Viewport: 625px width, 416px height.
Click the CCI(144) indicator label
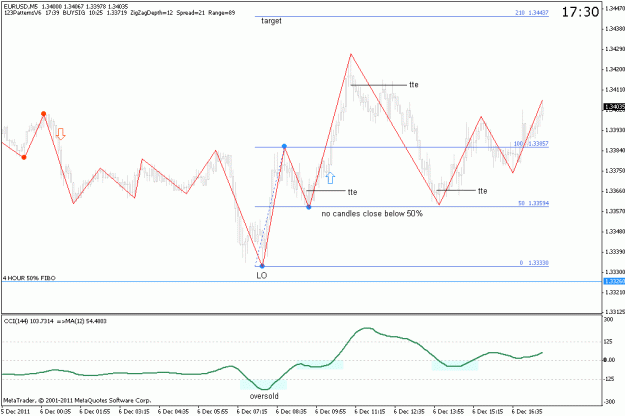pos(55,321)
